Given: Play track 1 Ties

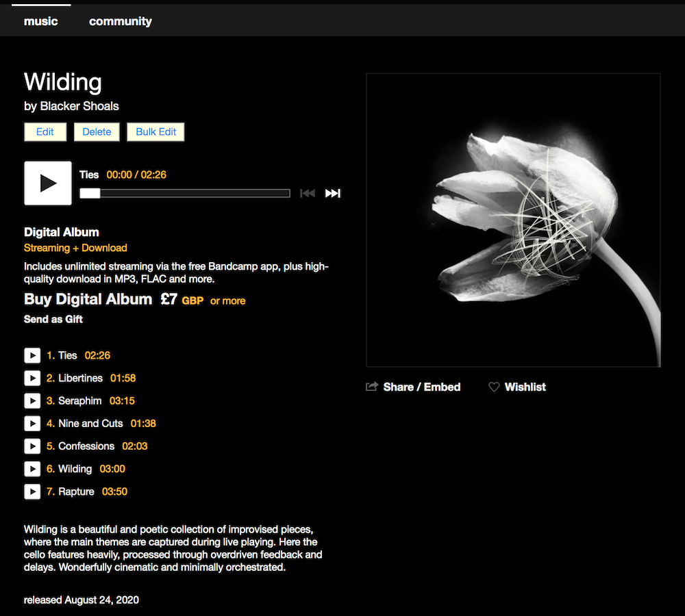Looking at the screenshot, I should [x=32, y=355].
